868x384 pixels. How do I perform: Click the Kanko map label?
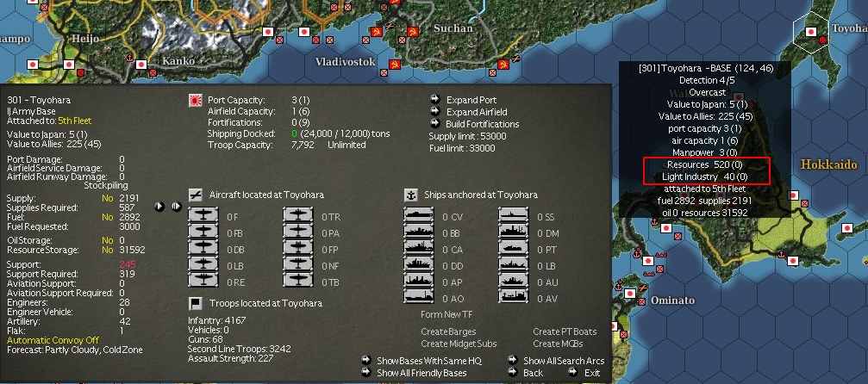pyautogui.click(x=178, y=61)
